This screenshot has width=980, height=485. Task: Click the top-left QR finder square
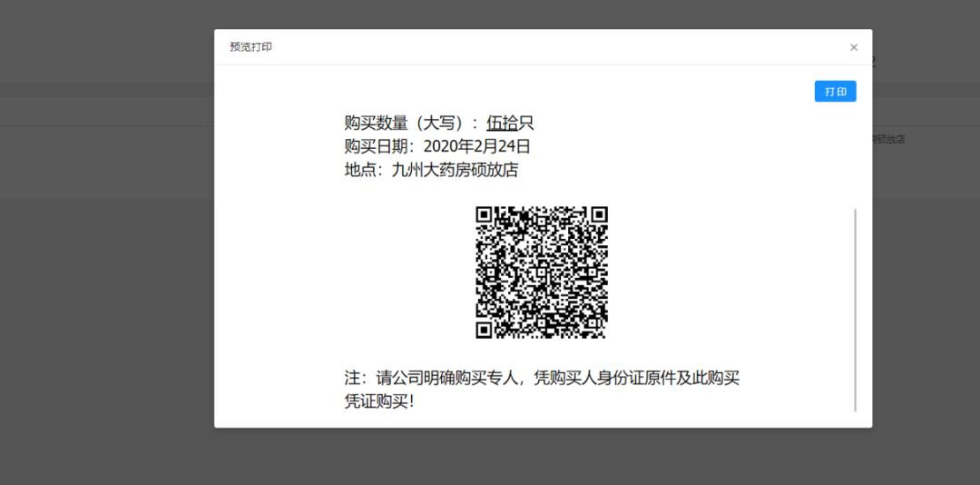[485, 215]
